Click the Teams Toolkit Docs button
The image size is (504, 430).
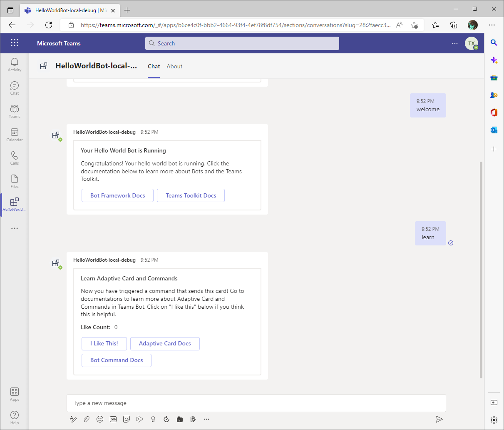(191, 195)
